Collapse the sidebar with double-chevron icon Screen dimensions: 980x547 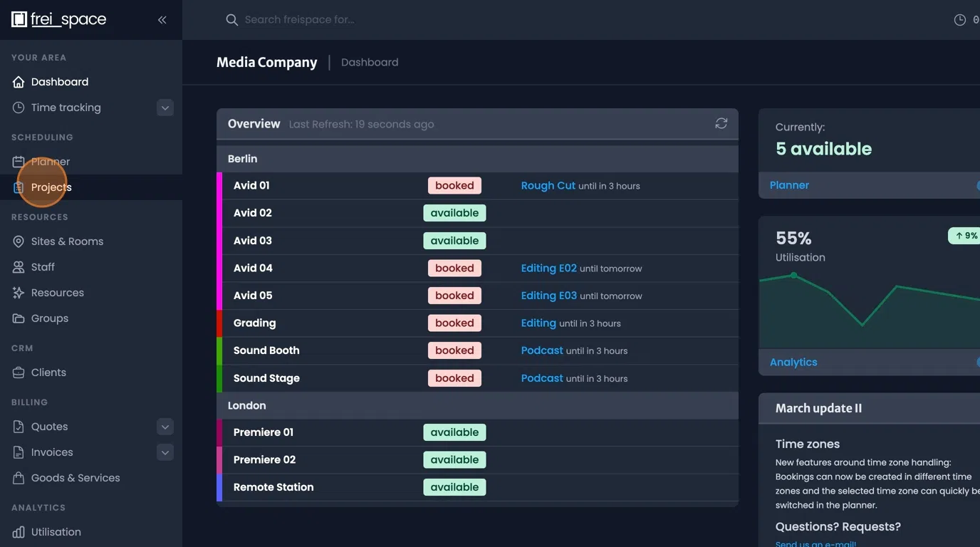click(x=162, y=20)
